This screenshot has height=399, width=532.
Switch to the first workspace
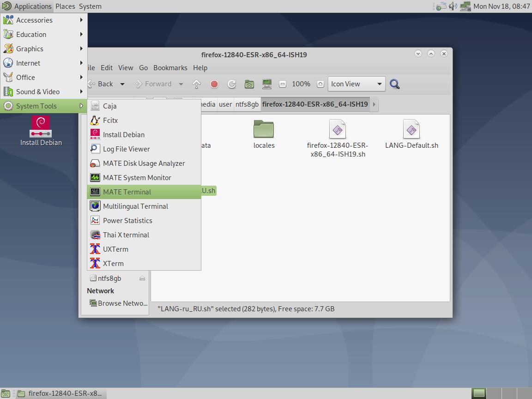479,393
